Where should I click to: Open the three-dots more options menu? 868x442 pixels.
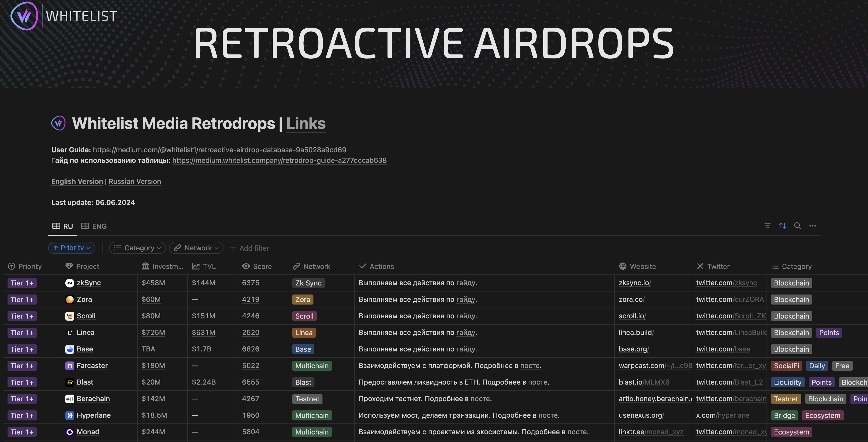point(812,226)
